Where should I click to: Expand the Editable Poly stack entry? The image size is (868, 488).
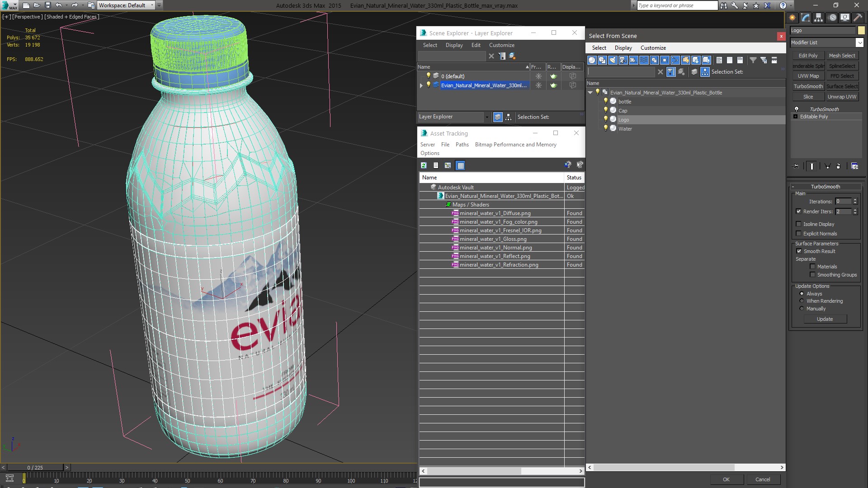(795, 117)
